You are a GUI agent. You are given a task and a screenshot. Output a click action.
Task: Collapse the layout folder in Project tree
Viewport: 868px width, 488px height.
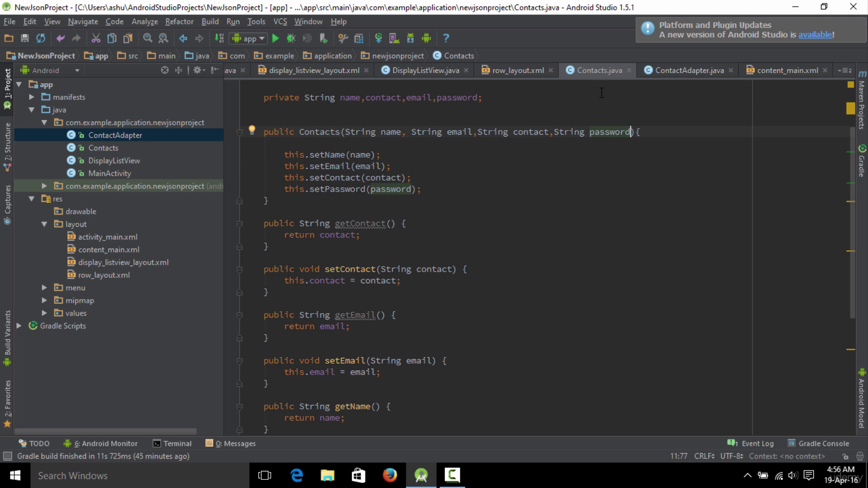point(44,224)
